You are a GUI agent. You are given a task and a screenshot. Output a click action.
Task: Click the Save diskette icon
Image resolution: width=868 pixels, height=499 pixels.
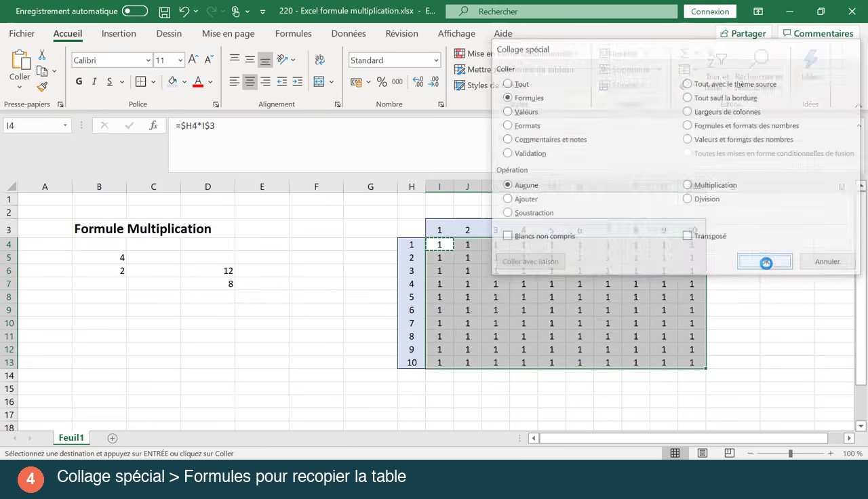click(164, 12)
